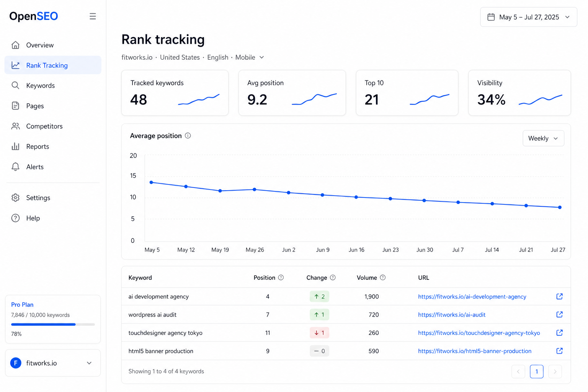Click the Overview home icon
Screen dimensions: 588x392
click(15, 45)
